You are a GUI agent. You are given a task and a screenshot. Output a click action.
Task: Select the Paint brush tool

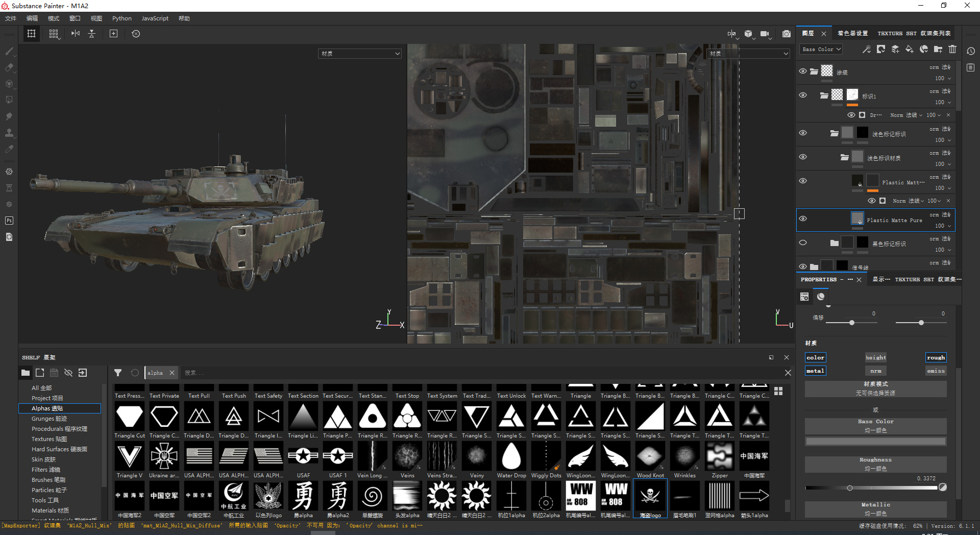click(x=9, y=51)
